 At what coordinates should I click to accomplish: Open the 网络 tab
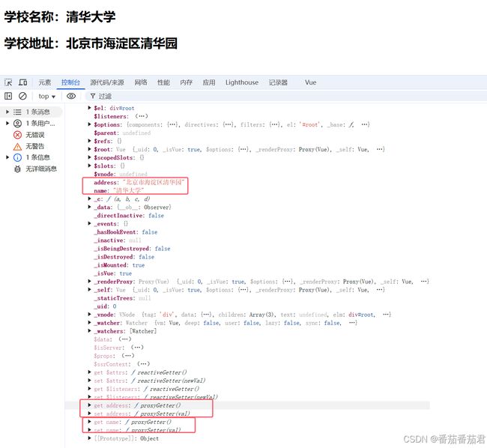pos(141,82)
